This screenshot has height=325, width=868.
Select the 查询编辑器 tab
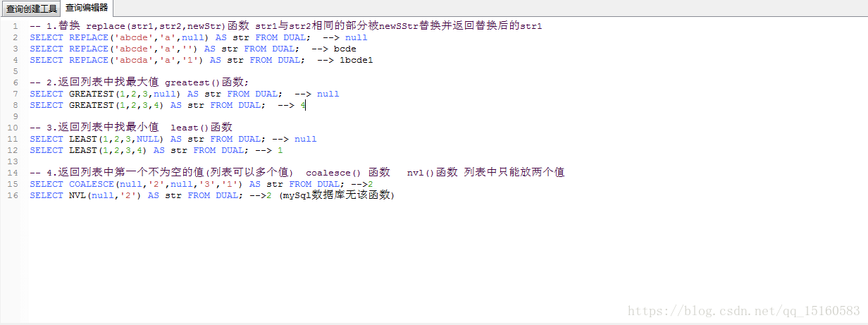click(87, 8)
